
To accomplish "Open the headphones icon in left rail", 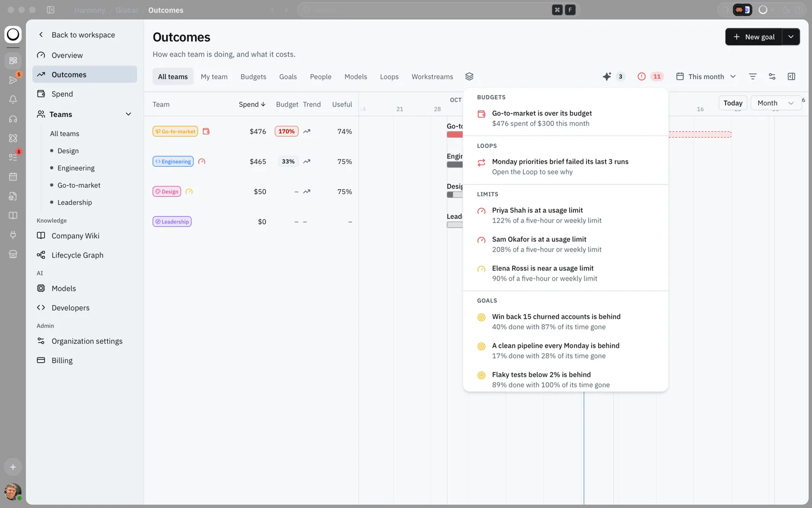I will [x=13, y=119].
